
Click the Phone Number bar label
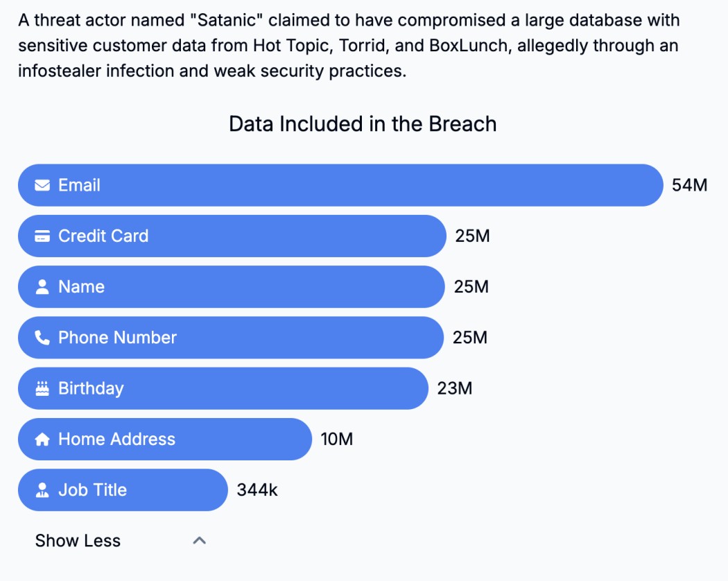[117, 338]
